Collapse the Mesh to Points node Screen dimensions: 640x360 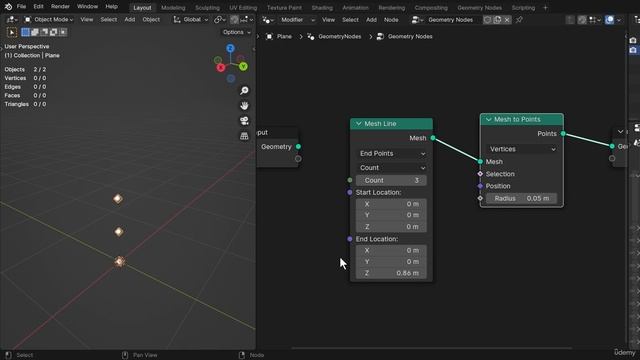pyautogui.click(x=489, y=119)
